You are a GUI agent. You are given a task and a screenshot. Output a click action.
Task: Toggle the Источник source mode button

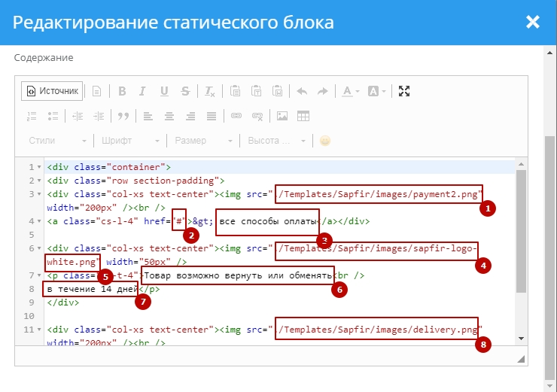coord(52,91)
